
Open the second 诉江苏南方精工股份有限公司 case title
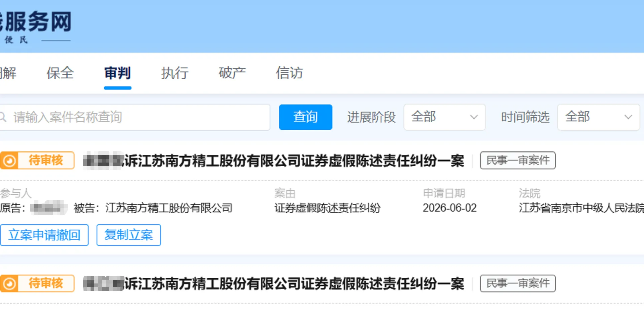(274, 283)
